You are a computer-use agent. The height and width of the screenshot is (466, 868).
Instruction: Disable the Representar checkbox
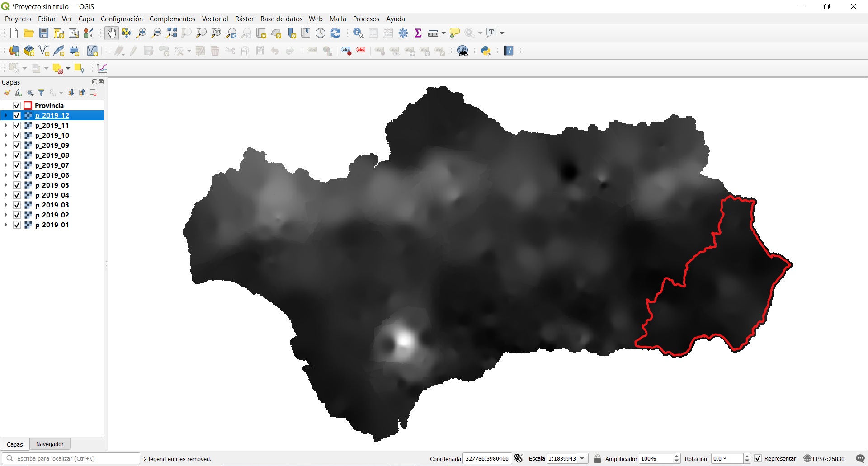coord(758,458)
